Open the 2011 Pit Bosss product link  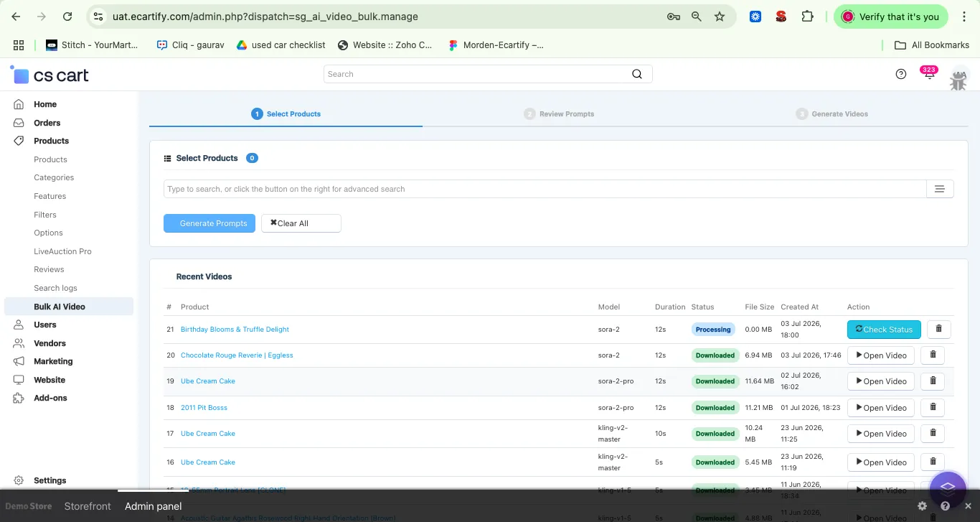click(x=204, y=407)
